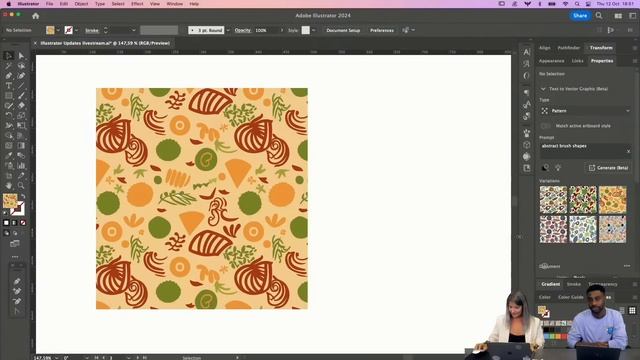Switch to the Pathfinder tab
This screenshot has height=360, width=640.
[569, 48]
